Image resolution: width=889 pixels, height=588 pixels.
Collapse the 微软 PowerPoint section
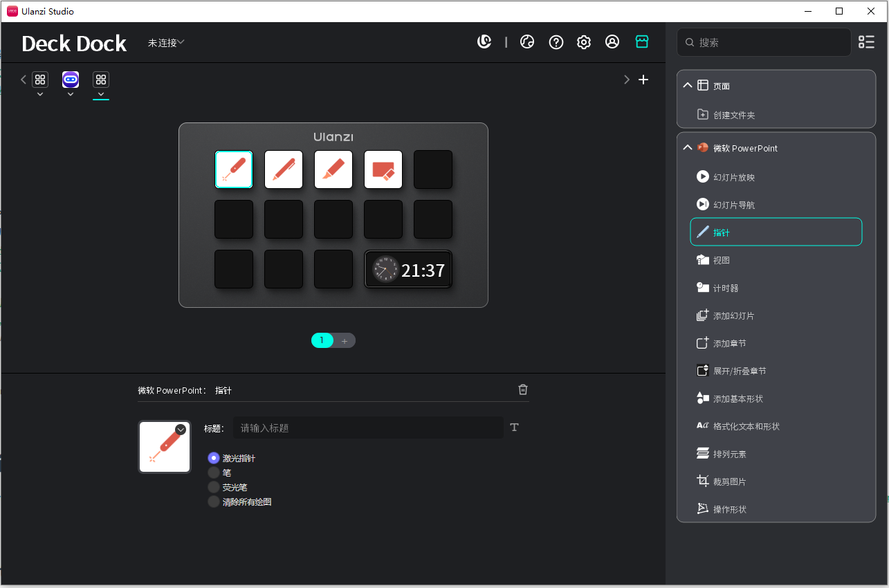(688, 148)
